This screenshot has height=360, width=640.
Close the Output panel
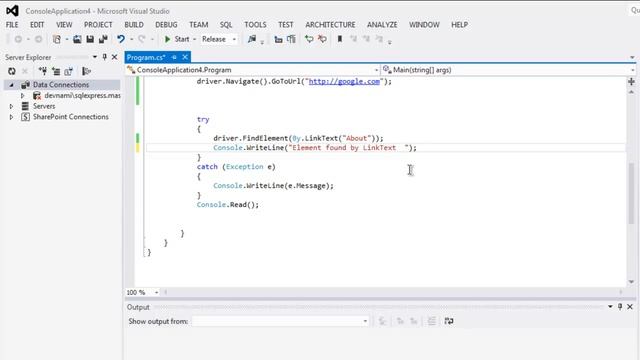630,307
